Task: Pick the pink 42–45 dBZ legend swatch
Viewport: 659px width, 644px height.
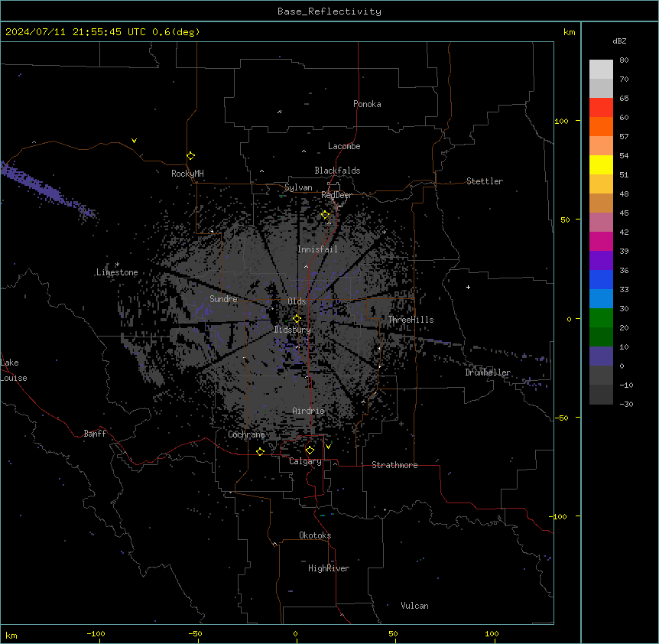Action: [601, 223]
